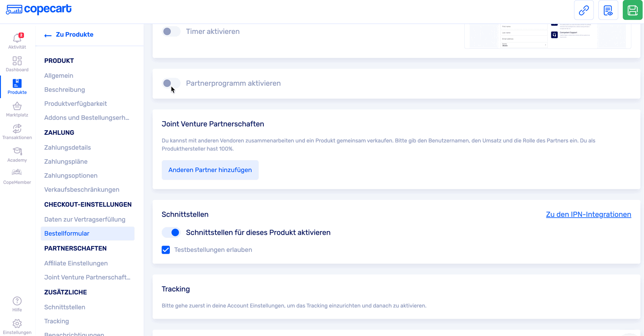Enable the Timer aktivieren toggle

pos(171,32)
